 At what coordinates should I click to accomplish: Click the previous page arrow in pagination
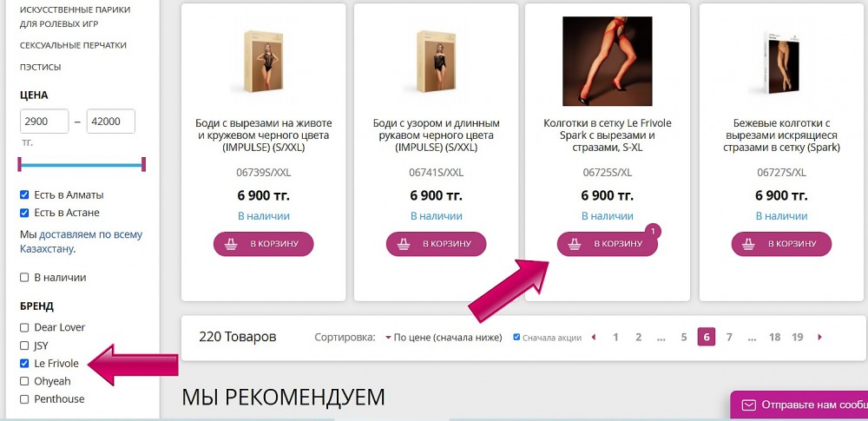594,337
